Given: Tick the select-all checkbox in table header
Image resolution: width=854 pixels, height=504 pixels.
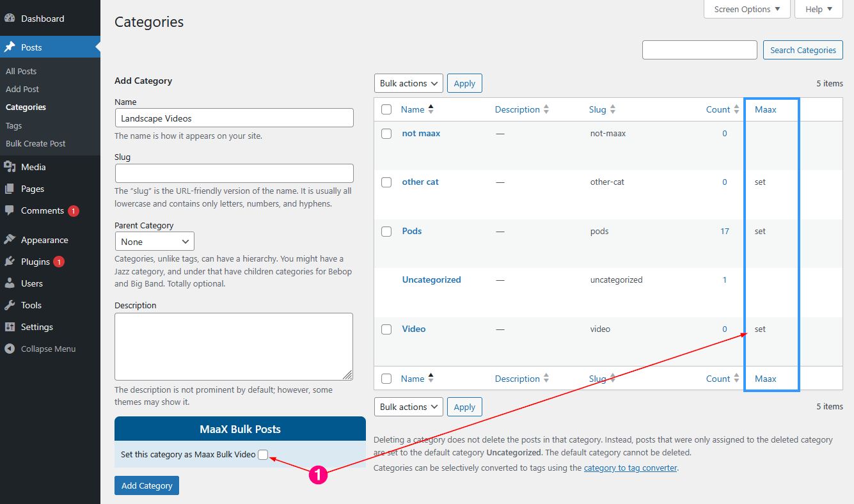Looking at the screenshot, I should click(x=386, y=109).
